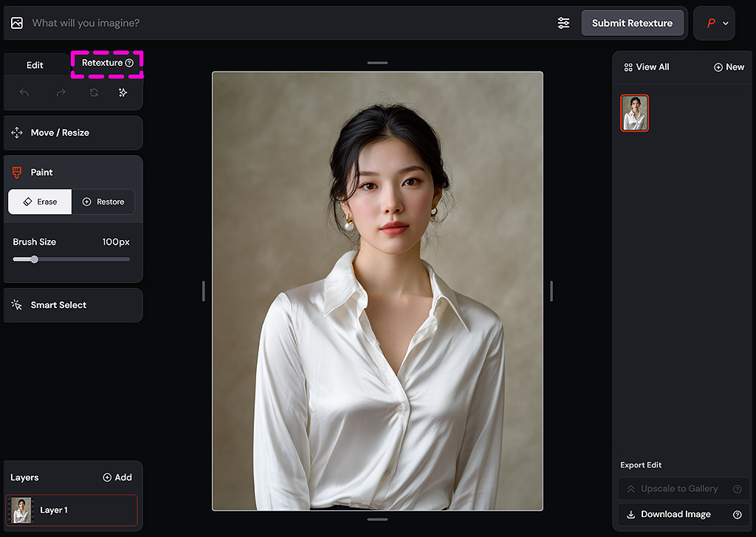This screenshot has height=537, width=756.
Task: Expand the profile dropdown next to the P avatar
Action: pyautogui.click(x=725, y=23)
